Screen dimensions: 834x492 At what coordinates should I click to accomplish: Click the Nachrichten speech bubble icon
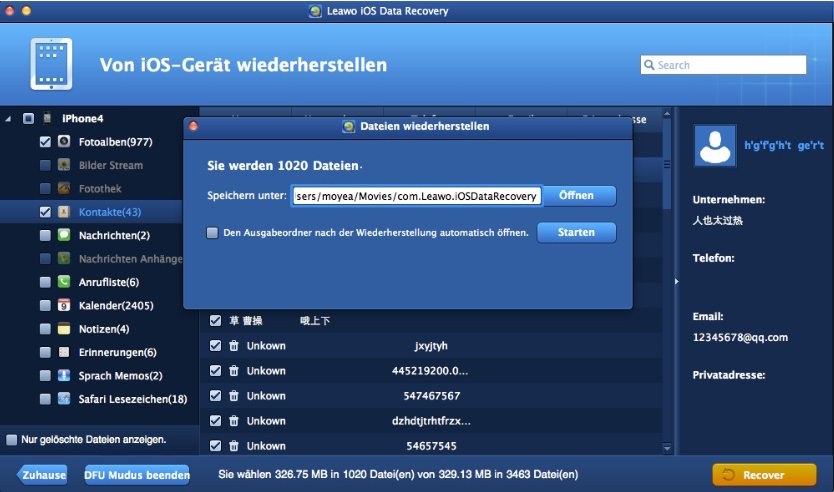tap(64, 235)
